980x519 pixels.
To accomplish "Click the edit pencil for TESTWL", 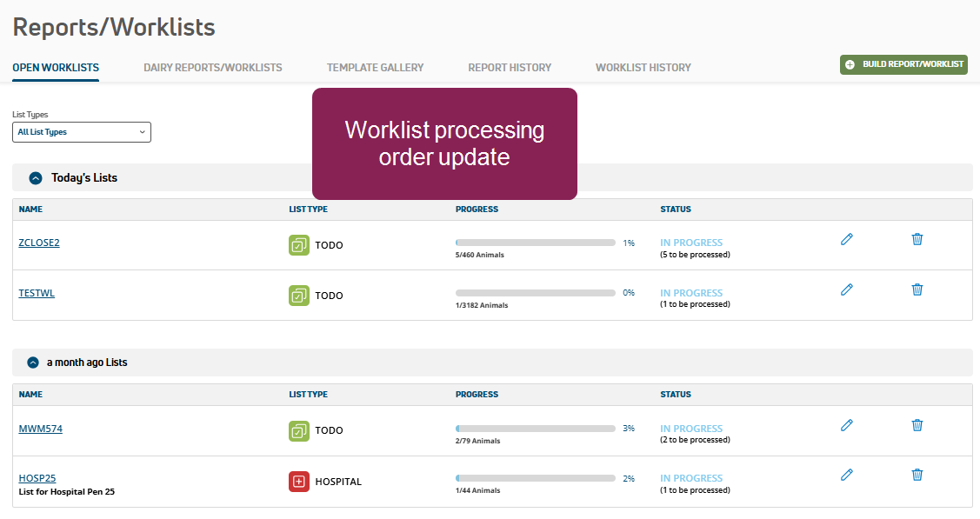I will pyautogui.click(x=846, y=289).
